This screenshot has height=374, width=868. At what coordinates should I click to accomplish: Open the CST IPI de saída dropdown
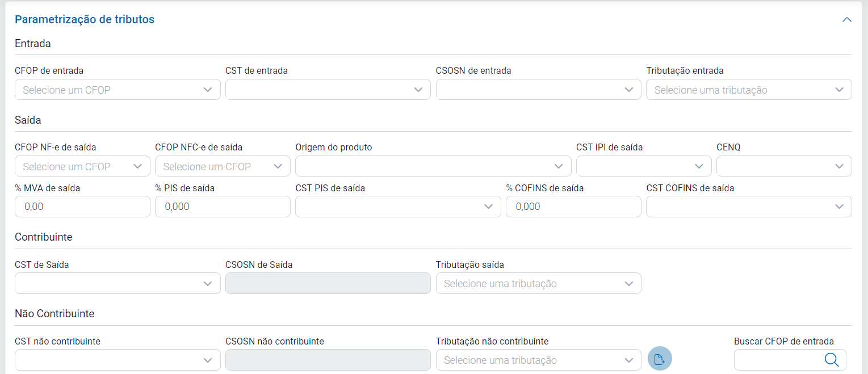click(644, 166)
